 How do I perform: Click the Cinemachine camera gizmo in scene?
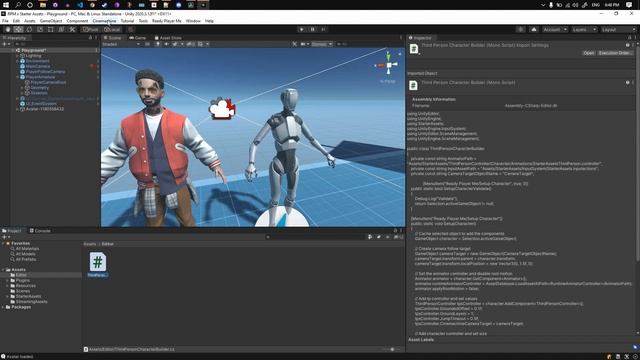pyautogui.click(x=222, y=109)
